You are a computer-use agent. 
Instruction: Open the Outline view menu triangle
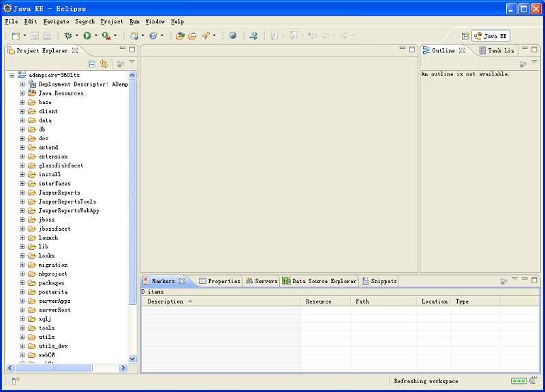click(534, 61)
